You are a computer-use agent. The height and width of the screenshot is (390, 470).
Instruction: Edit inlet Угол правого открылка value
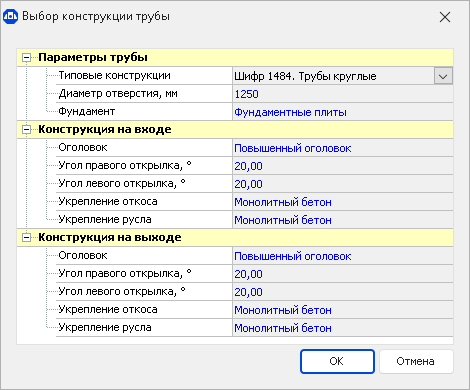[343, 166]
